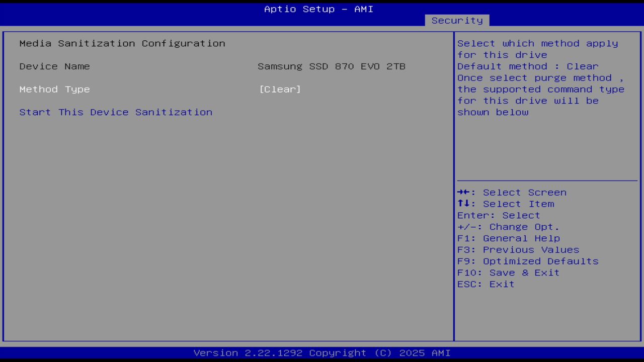Click the Method Type label
Screen dimensions: 644x362
(x=54, y=89)
